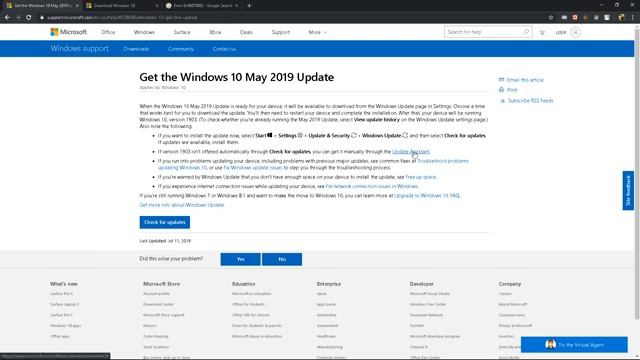640x360 pixels.
Task: Open Careers footer link
Action: pyautogui.click(x=505, y=293)
